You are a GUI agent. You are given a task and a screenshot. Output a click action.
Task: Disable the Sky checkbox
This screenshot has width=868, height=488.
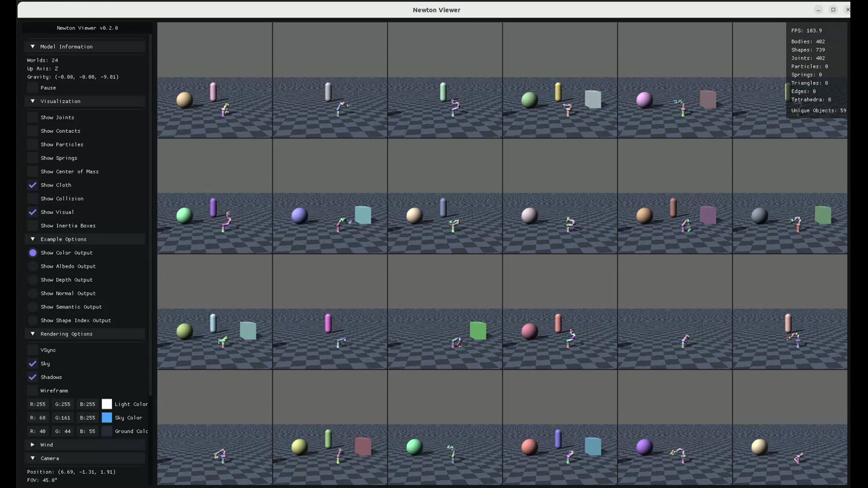[33, 364]
